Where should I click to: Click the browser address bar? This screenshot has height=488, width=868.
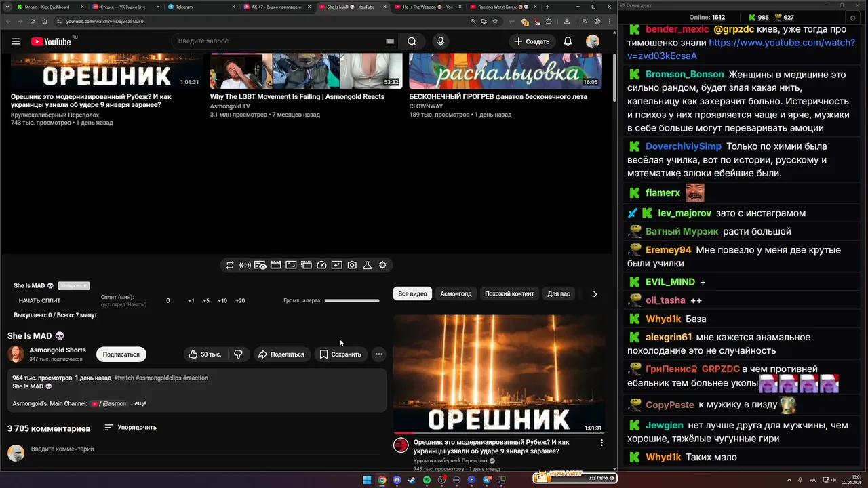(x=264, y=21)
